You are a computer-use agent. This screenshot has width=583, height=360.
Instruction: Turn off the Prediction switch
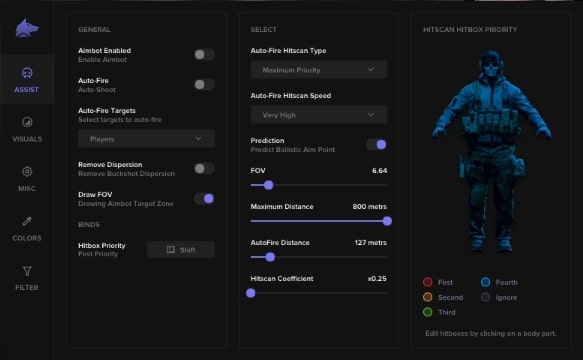point(377,145)
